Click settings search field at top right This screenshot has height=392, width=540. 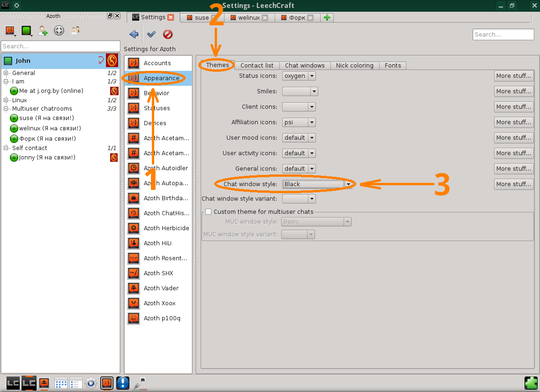coord(503,34)
